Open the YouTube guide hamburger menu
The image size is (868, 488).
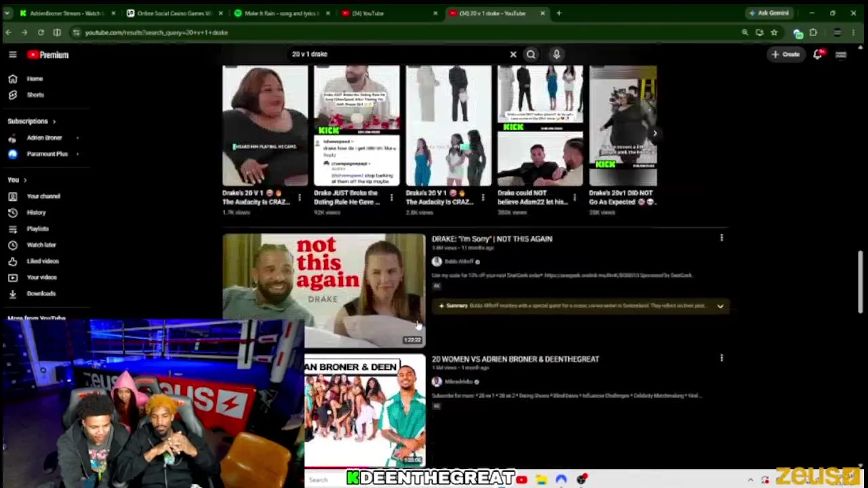[x=12, y=55]
